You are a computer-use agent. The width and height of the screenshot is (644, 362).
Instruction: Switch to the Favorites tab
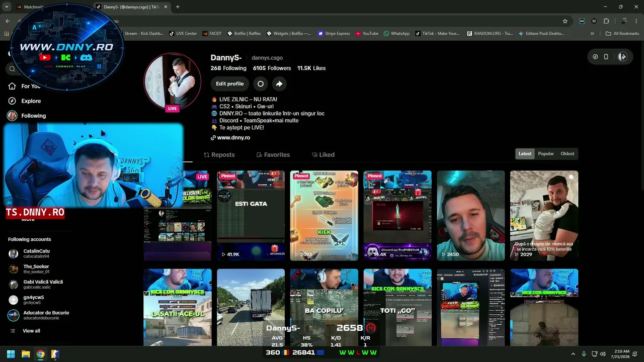coord(273,155)
